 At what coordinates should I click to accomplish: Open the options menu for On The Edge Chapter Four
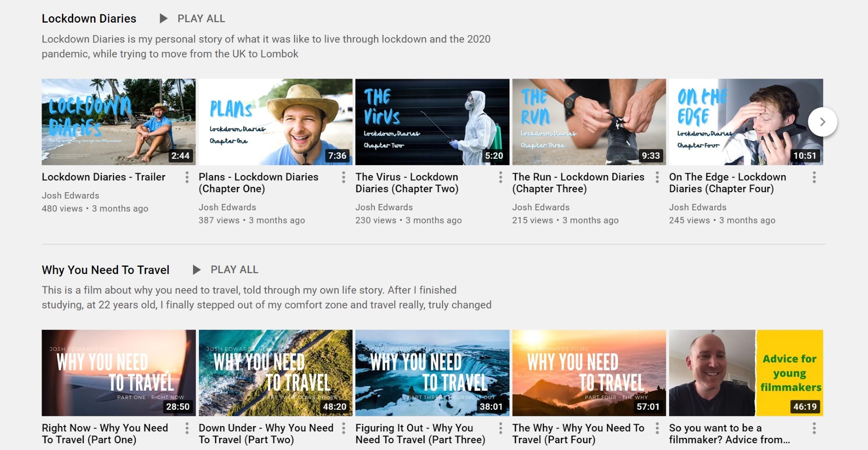(x=814, y=177)
